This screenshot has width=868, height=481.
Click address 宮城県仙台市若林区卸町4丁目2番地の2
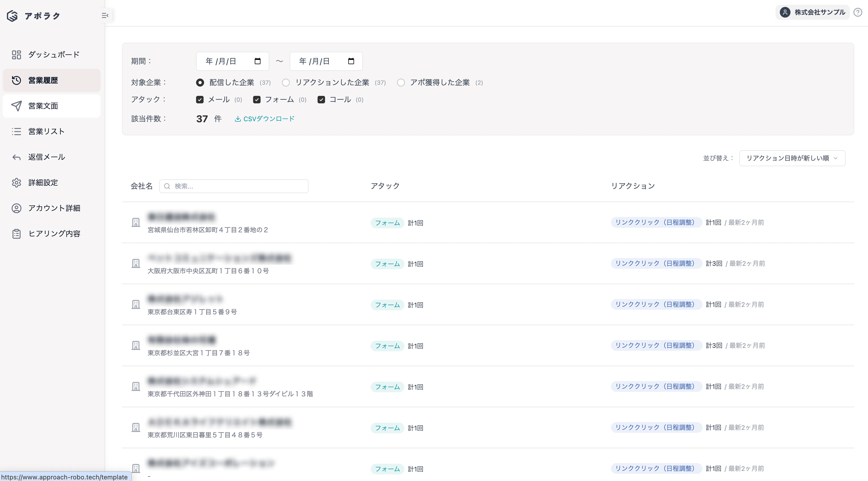[208, 230]
